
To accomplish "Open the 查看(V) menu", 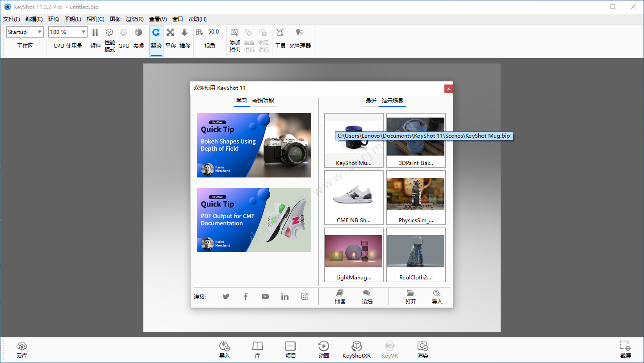I will point(158,19).
